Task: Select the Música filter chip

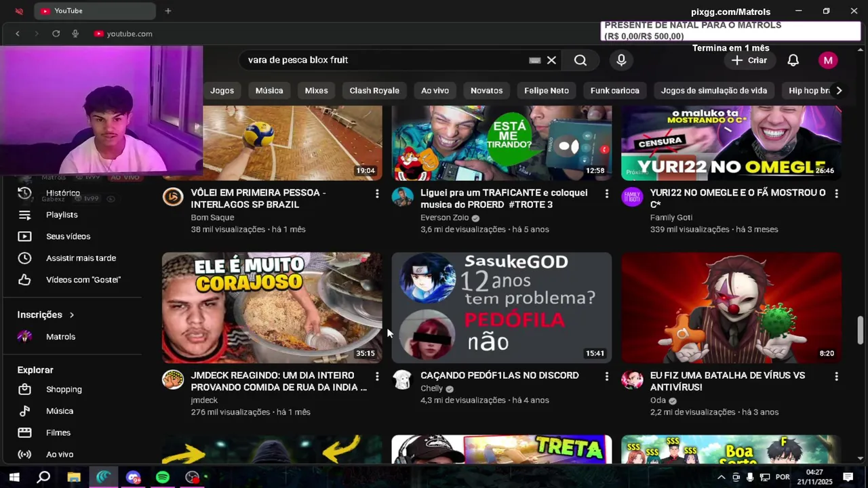Action: pyautogui.click(x=269, y=90)
